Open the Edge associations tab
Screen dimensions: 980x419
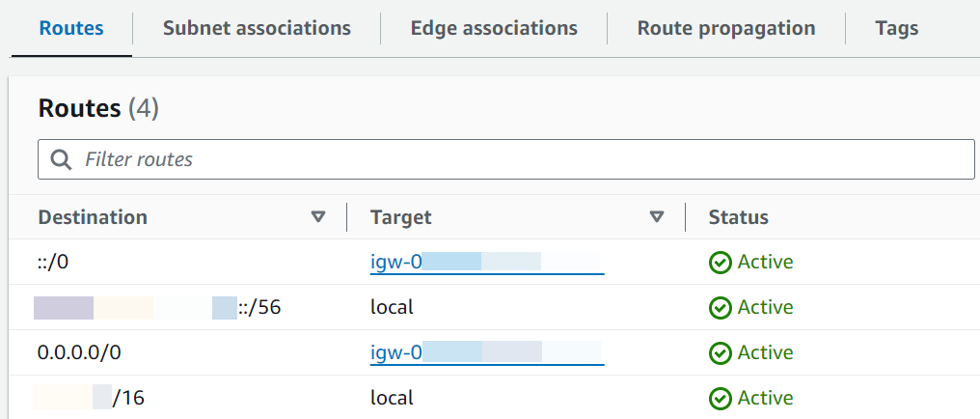[x=494, y=28]
